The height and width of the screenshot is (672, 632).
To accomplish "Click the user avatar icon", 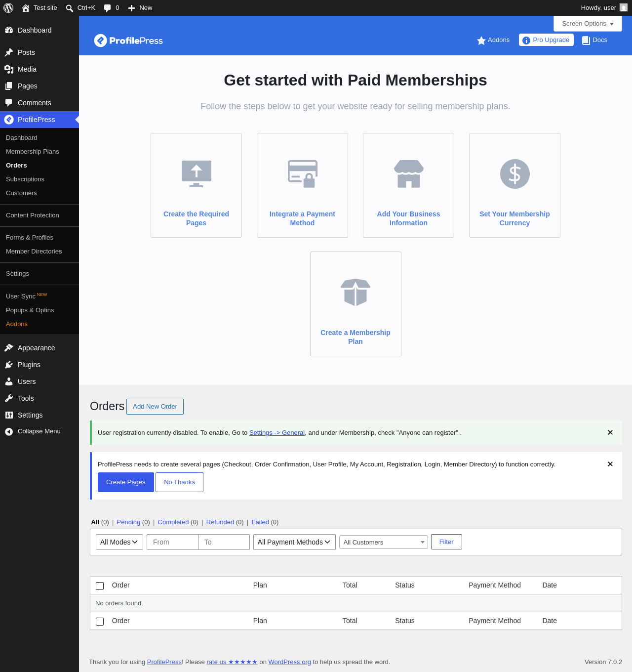I will coord(624,7).
